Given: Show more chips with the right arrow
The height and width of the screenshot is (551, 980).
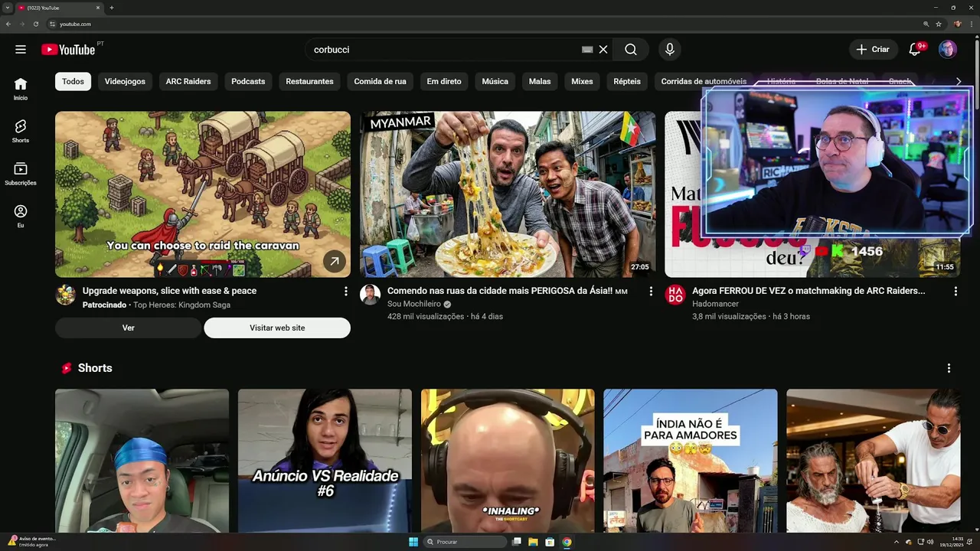Looking at the screenshot, I should [x=958, y=81].
